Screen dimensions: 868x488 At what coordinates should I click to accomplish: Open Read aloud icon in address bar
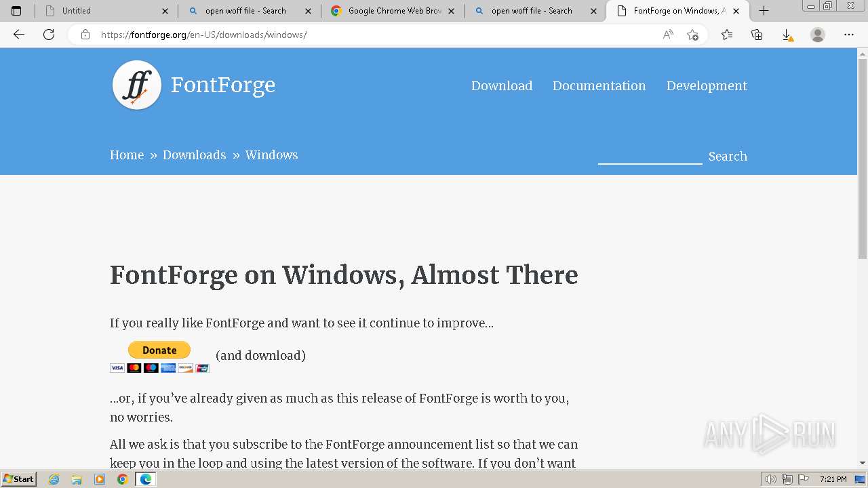point(668,35)
